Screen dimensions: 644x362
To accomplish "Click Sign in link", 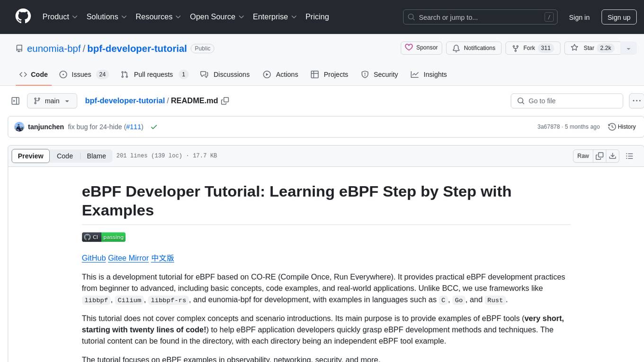I will (579, 17).
